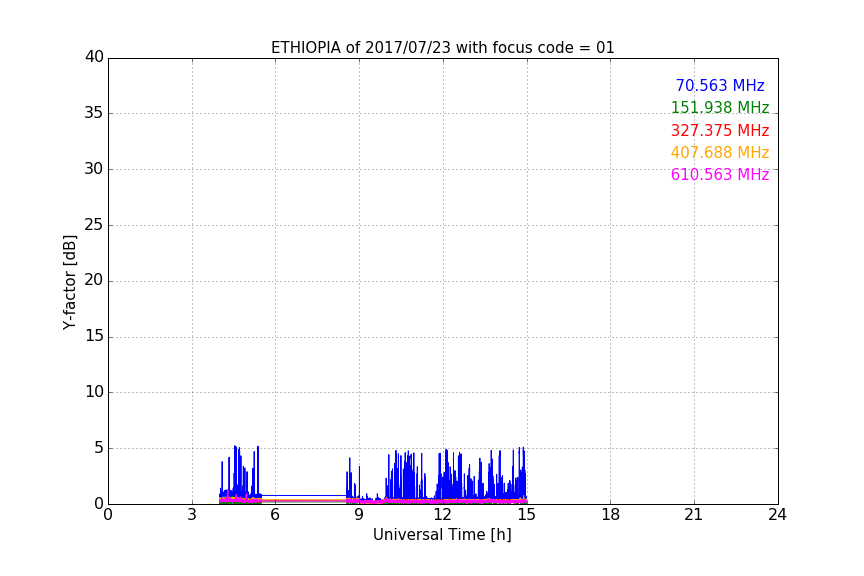
Task: Select the magenta 610.563 MHz legend label
Action: click(x=720, y=174)
